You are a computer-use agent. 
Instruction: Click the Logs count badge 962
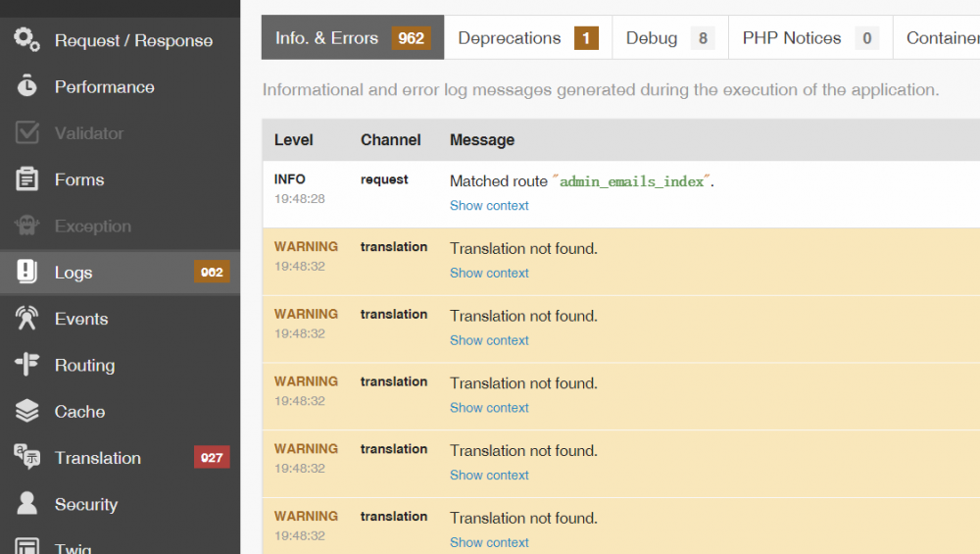pyautogui.click(x=212, y=272)
